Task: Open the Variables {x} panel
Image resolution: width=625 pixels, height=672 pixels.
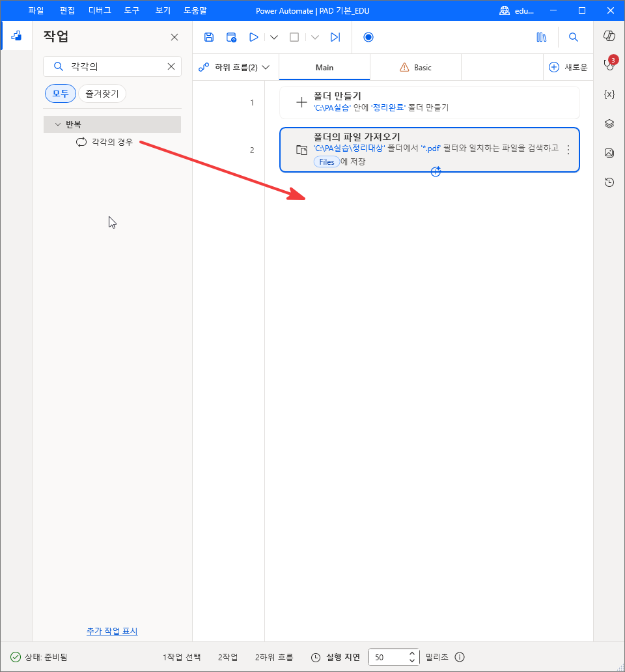Action: [x=609, y=94]
